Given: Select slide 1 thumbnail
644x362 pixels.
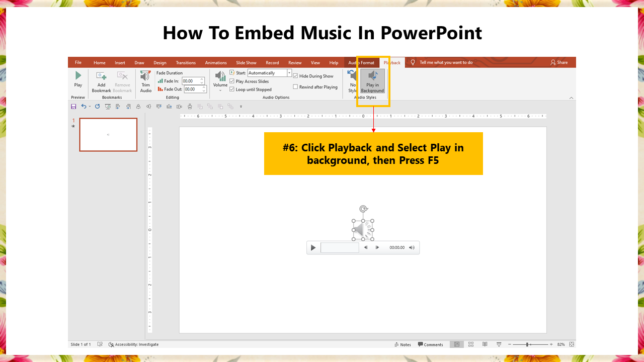Looking at the screenshot, I should pyautogui.click(x=108, y=135).
